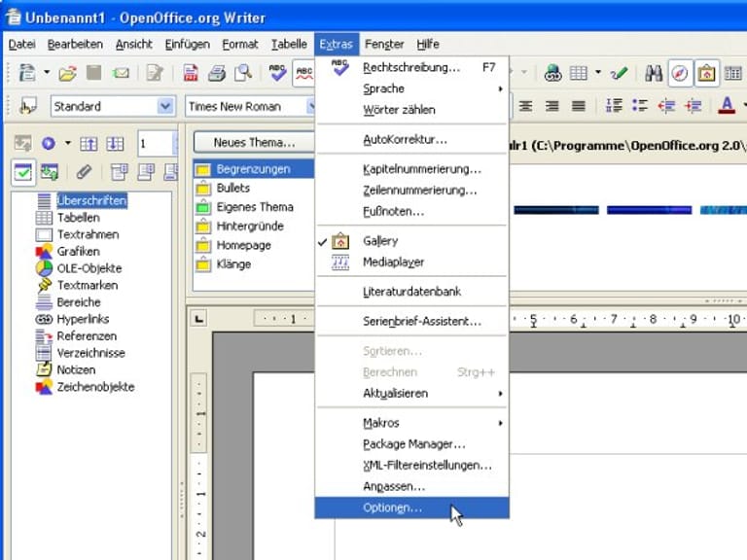
Task: Click the ruler tab stop type button
Action: [x=199, y=319]
